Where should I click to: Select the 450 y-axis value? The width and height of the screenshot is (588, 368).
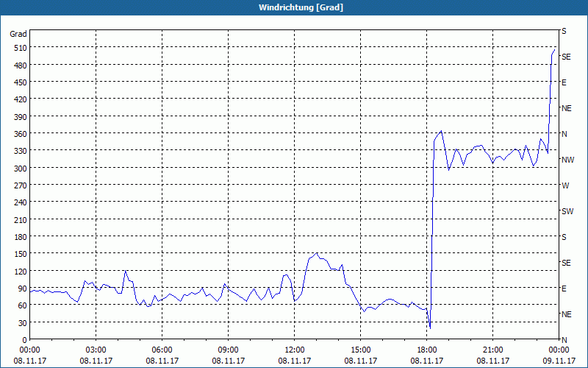(x=21, y=82)
